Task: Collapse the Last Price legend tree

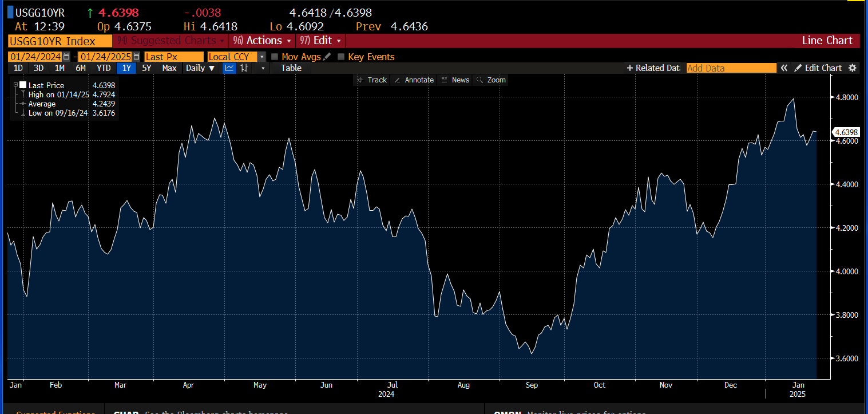Action: coord(15,85)
